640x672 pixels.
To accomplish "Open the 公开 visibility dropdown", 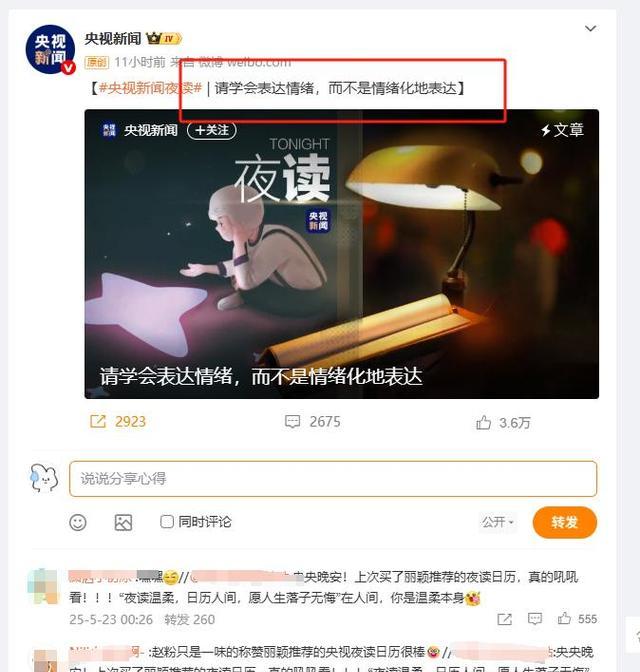I will tap(498, 522).
